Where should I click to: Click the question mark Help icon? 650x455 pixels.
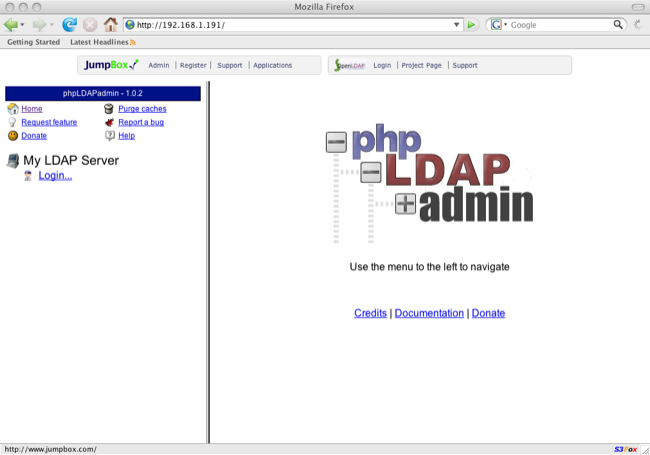(109, 136)
